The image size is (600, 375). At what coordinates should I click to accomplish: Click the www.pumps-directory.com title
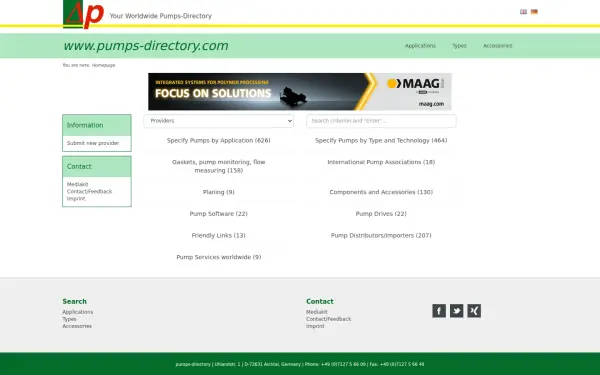pyautogui.click(x=146, y=46)
